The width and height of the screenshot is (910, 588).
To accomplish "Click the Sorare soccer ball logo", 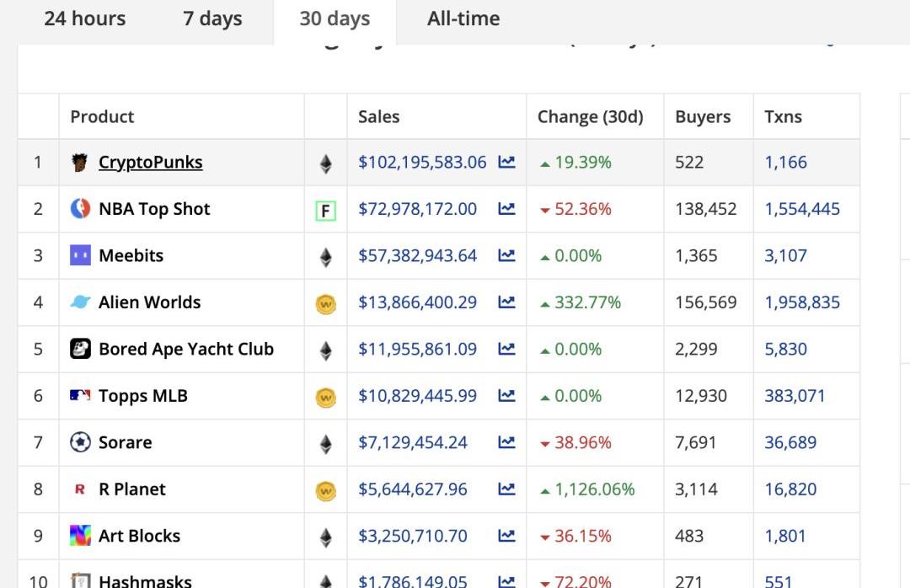I will pos(80,442).
